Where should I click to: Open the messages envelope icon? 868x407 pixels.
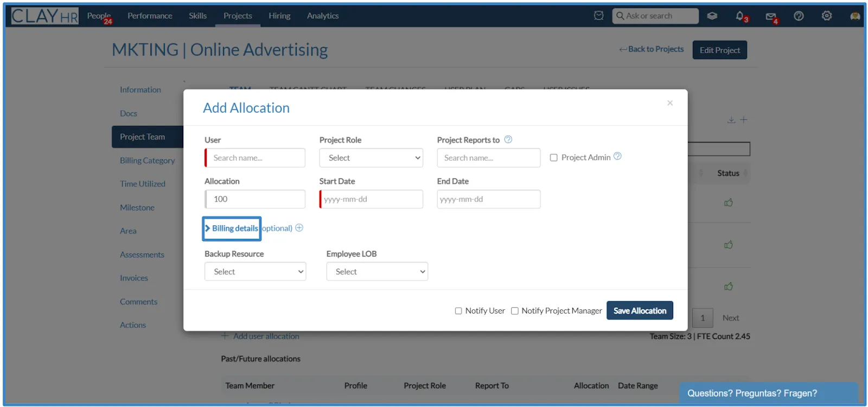pyautogui.click(x=770, y=16)
